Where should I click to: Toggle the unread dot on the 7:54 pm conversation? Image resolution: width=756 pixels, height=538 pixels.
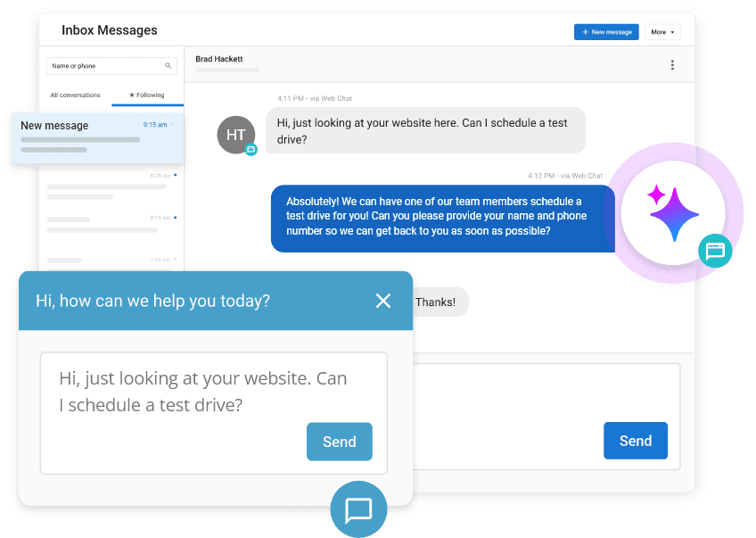point(176,261)
